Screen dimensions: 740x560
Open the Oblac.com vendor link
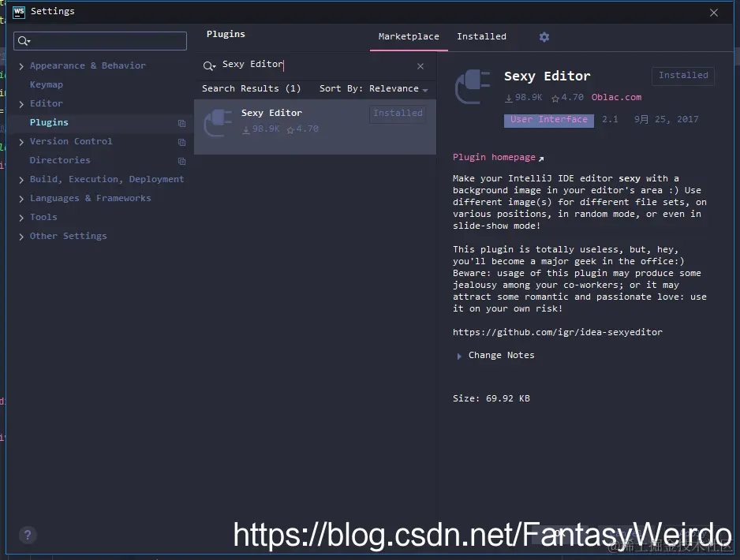click(616, 97)
